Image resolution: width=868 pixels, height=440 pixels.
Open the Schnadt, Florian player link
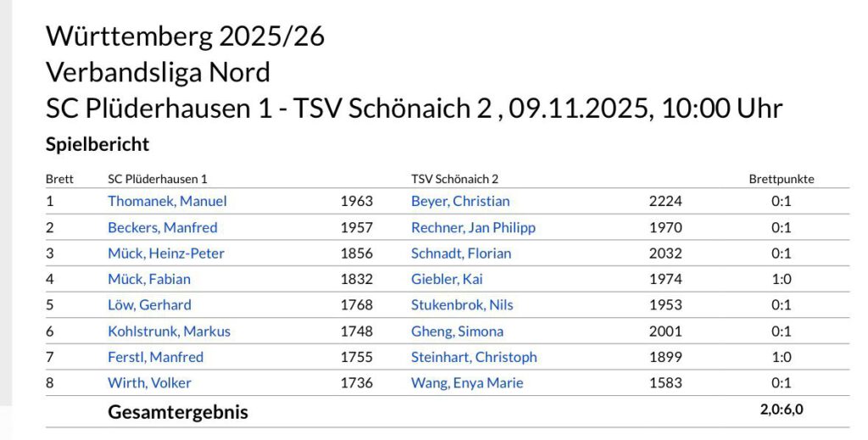pos(461,253)
